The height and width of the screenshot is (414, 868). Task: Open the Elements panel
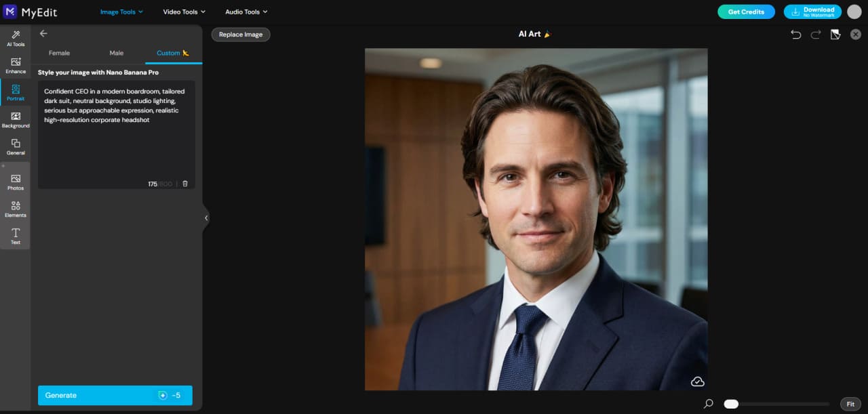tap(15, 209)
